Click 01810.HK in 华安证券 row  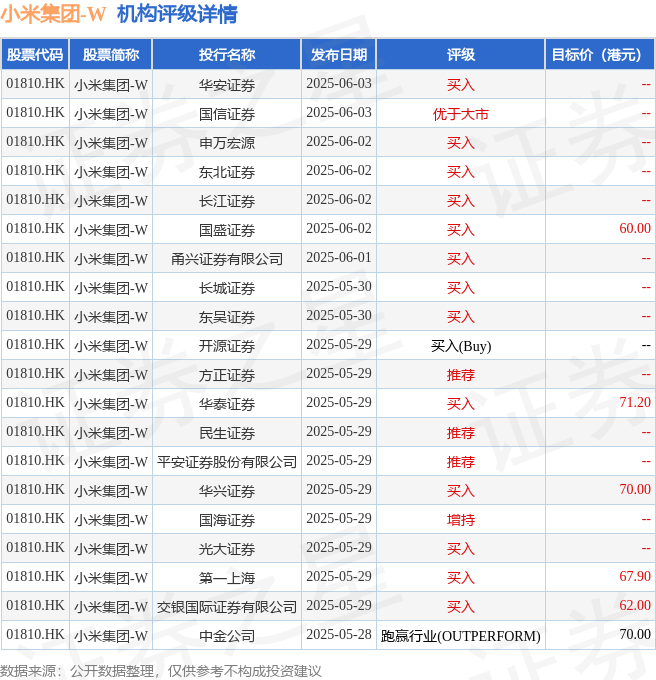35,83
